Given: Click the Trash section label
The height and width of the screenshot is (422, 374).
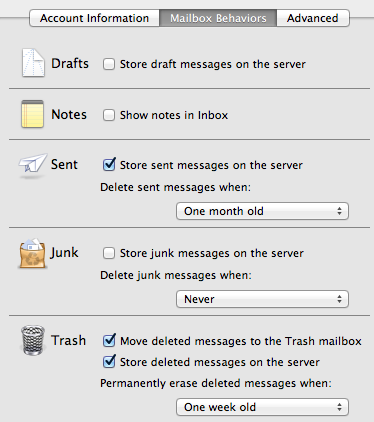Looking at the screenshot, I should [68, 340].
